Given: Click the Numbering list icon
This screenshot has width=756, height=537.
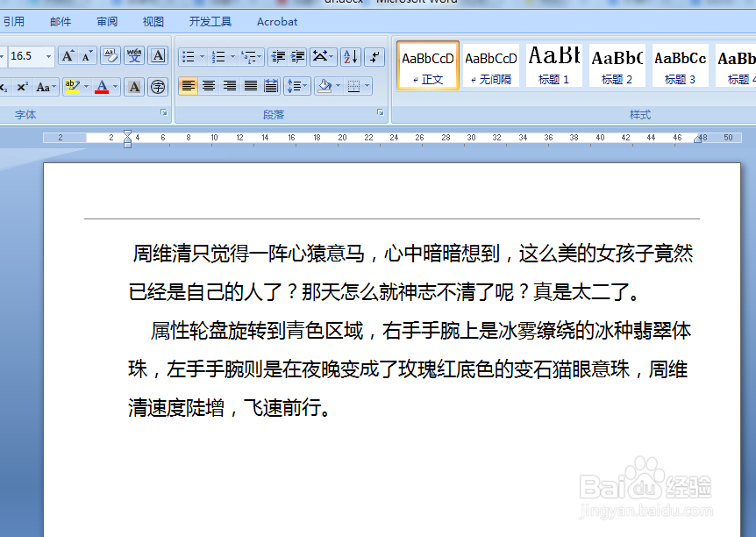Looking at the screenshot, I should point(218,57).
